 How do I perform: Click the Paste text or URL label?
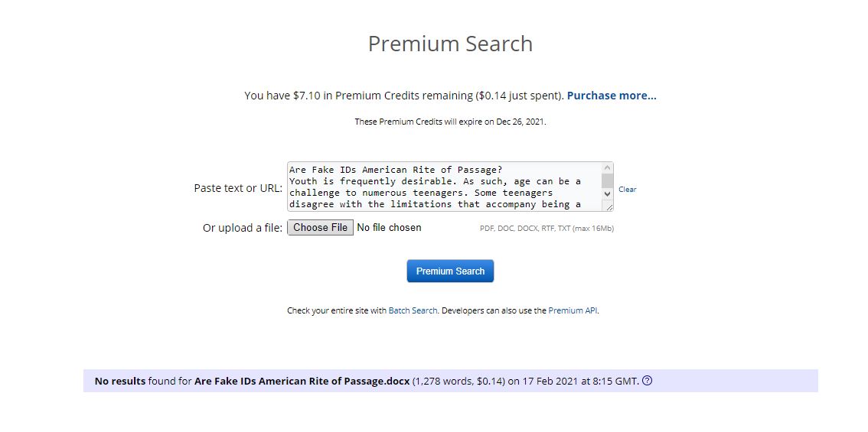point(238,188)
